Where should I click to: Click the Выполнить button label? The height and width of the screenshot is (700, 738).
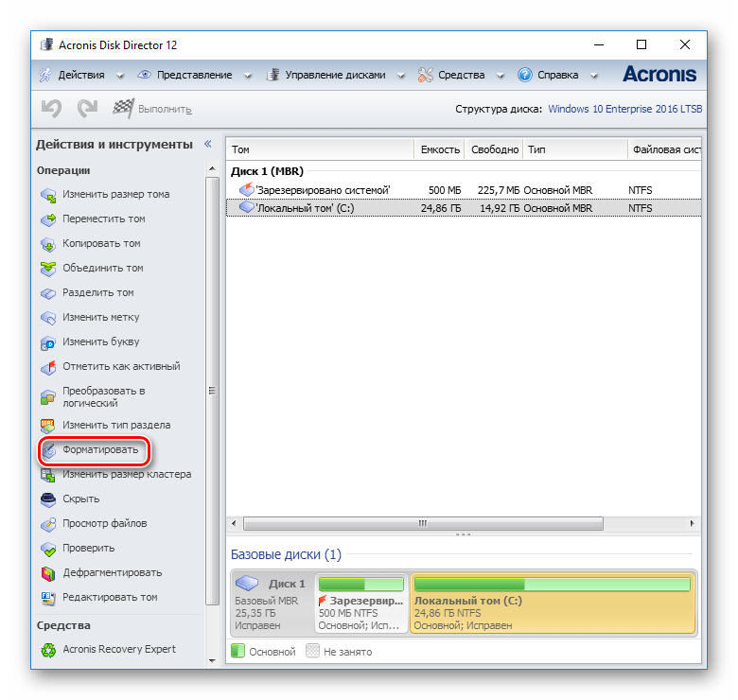point(165,109)
